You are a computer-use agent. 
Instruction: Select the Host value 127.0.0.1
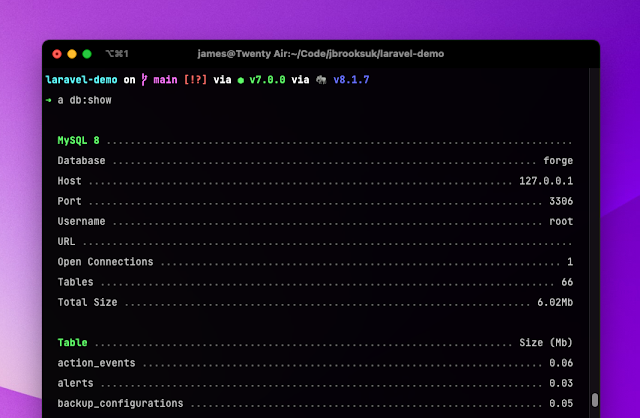546,181
